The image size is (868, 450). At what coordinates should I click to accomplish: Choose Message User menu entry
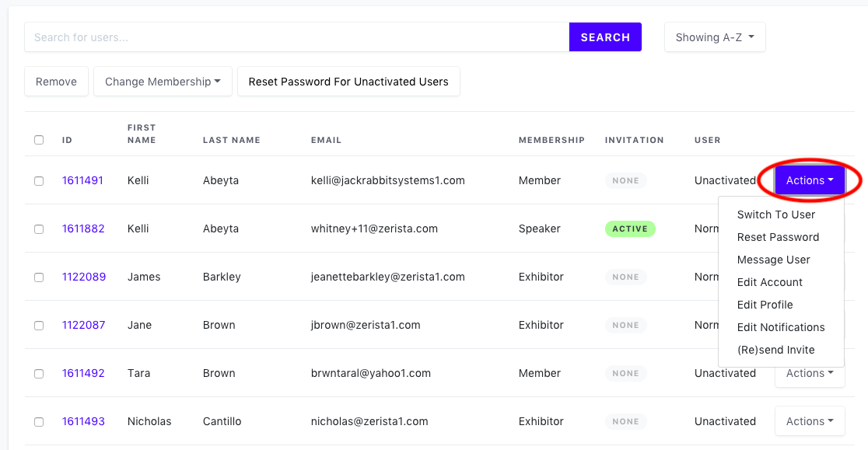click(x=773, y=260)
